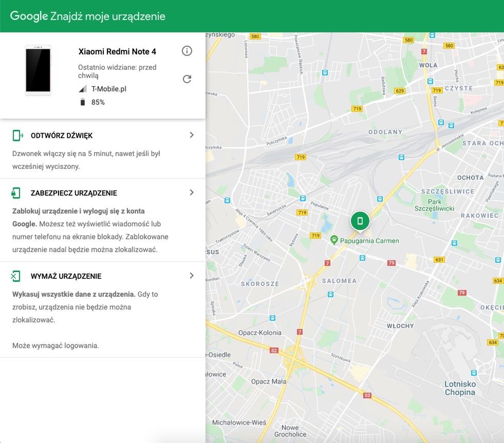Click the SKOROSZE district label
This screenshot has width=504, height=443.
[260, 284]
